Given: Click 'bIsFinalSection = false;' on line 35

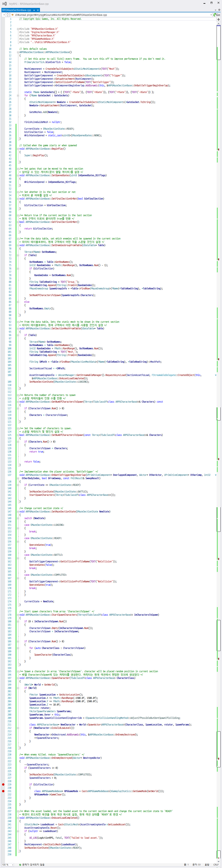Looking at the screenshot, I should pos(39,132).
